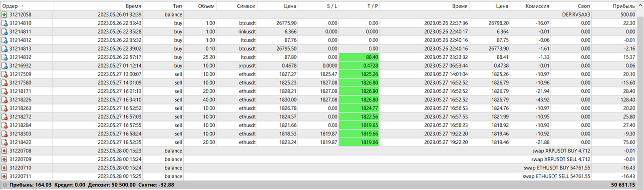
Task: Click the sell icon of order 31218263
Action: [x=4, y=108]
